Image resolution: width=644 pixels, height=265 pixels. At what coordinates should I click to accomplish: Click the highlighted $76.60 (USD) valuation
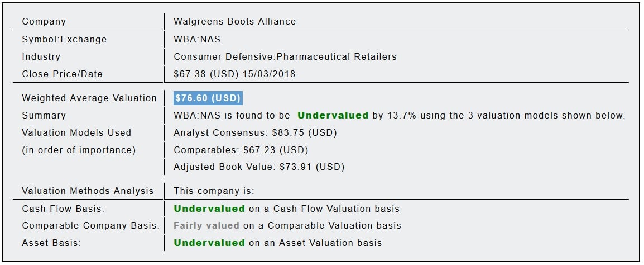point(208,98)
